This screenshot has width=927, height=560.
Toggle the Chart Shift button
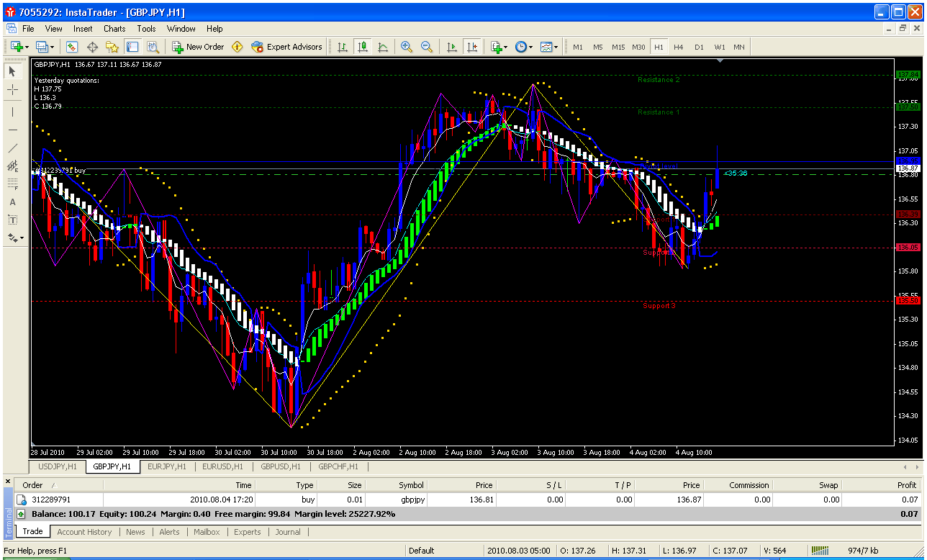[x=472, y=47]
